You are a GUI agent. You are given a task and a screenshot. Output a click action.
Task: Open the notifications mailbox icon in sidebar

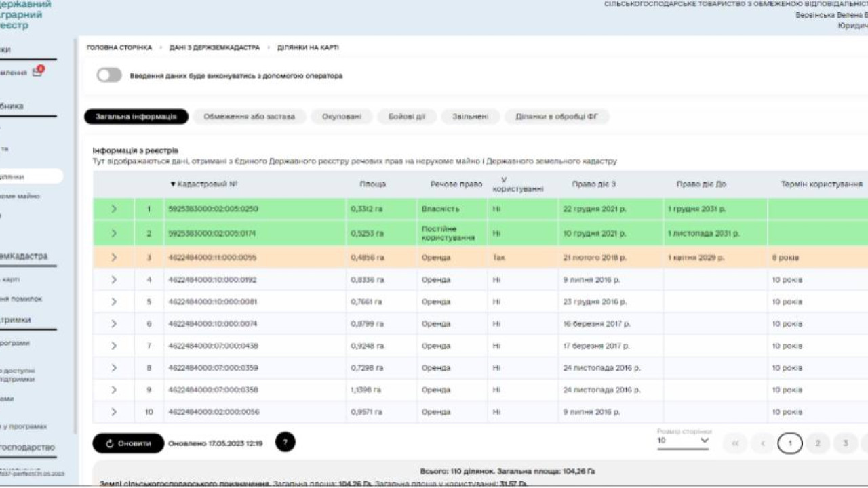[x=37, y=72]
